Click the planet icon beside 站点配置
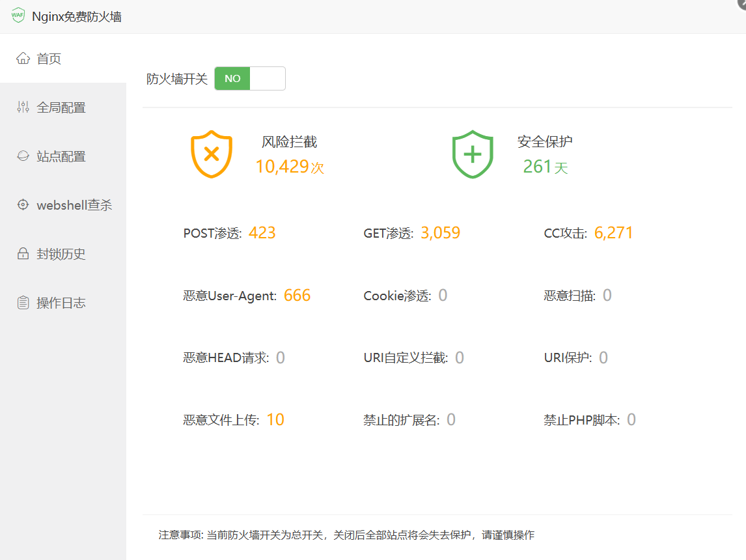This screenshot has height=560, width=746. 23,156
